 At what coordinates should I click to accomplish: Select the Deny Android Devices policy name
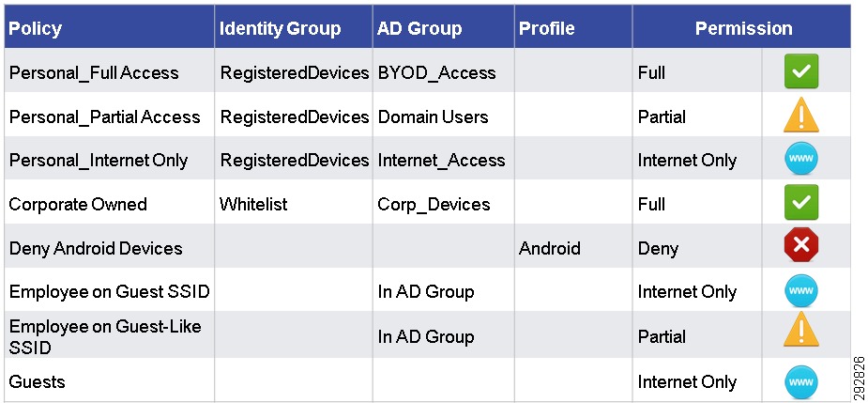point(96,248)
